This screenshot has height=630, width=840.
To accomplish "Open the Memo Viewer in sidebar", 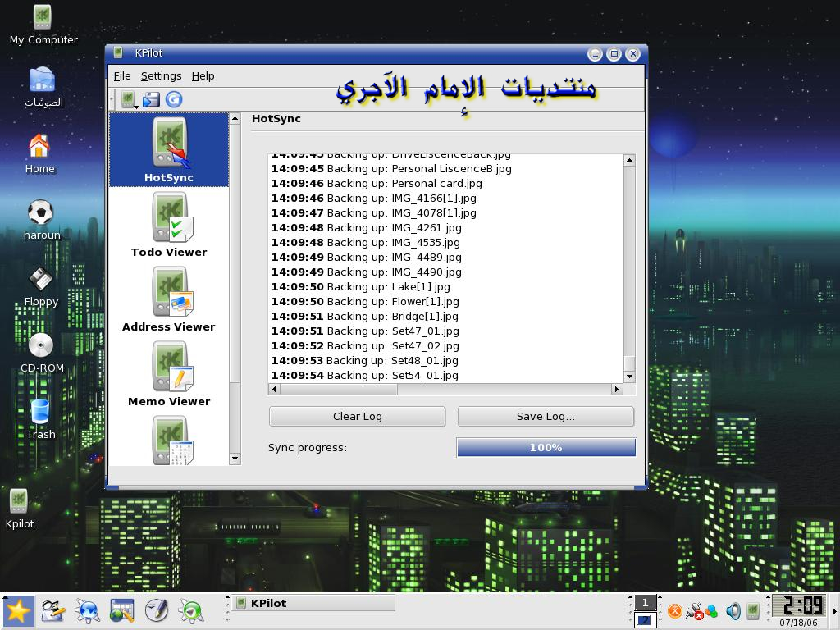I will (169, 374).
